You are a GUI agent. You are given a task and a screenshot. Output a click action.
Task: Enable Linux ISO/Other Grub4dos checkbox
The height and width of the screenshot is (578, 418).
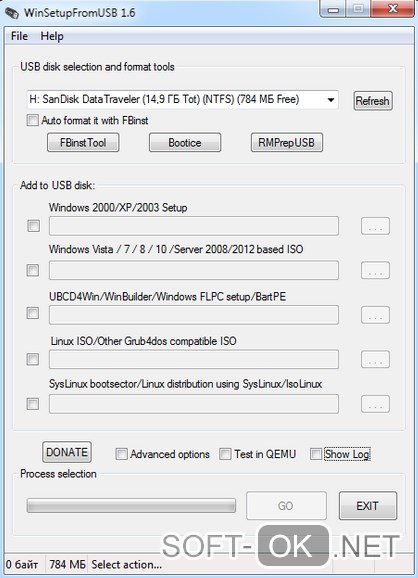[x=33, y=359]
